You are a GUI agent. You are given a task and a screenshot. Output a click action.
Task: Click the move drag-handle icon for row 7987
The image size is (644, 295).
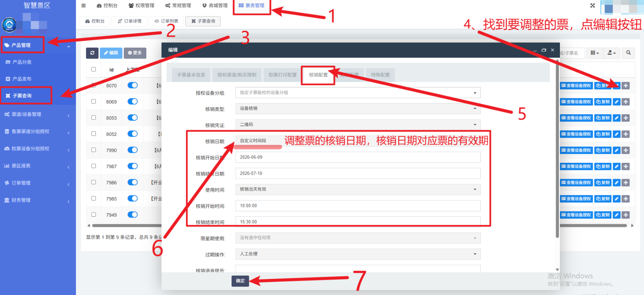626,167
